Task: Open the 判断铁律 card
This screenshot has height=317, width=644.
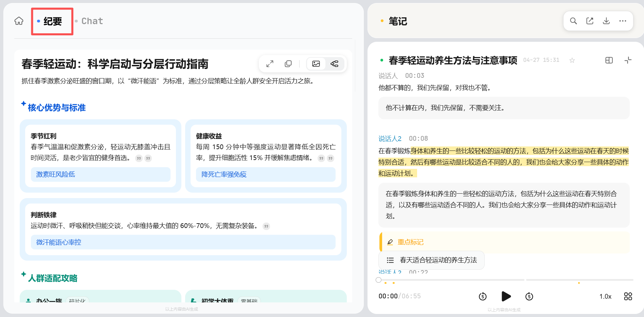Action: coord(183,229)
